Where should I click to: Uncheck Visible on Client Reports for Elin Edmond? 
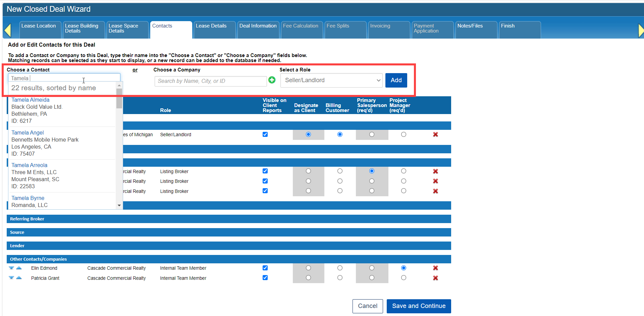coord(265,268)
